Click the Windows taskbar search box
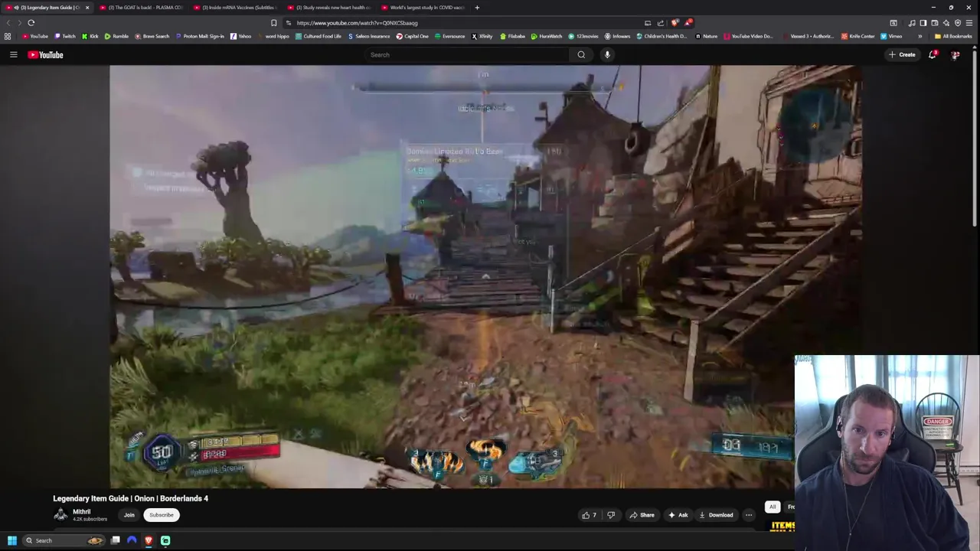The width and height of the screenshot is (980, 551). tap(63, 540)
